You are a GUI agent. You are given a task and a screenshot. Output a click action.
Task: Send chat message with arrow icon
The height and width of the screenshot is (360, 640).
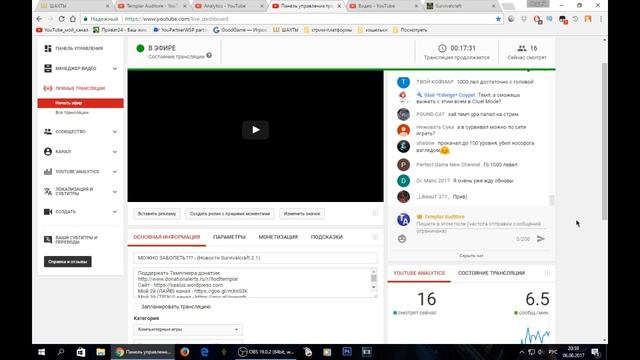(x=541, y=239)
